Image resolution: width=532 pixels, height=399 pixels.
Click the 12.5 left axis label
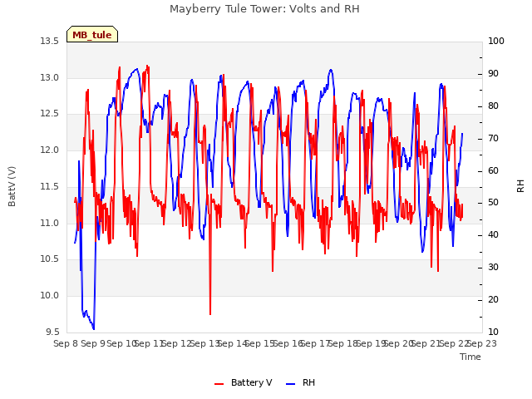tap(50, 114)
